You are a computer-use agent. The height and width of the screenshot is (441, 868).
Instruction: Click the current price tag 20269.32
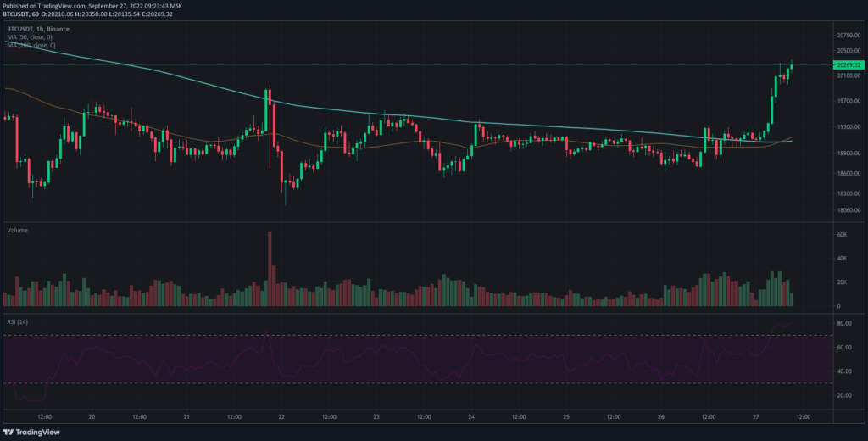click(x=848, y=65)
